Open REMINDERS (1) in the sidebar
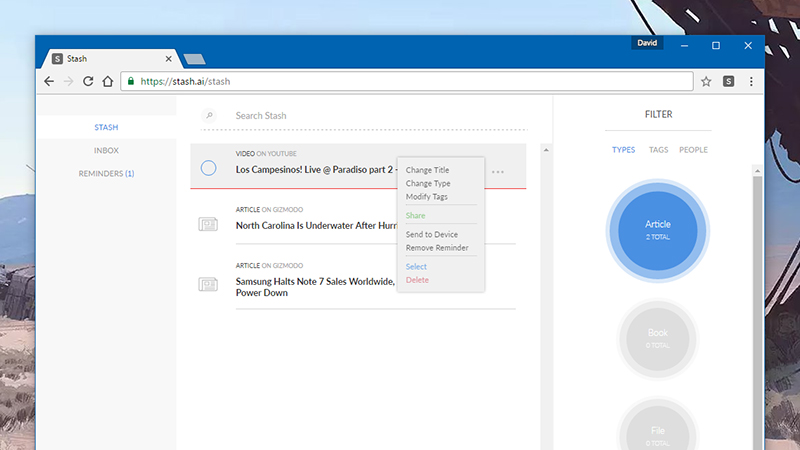 106,173
